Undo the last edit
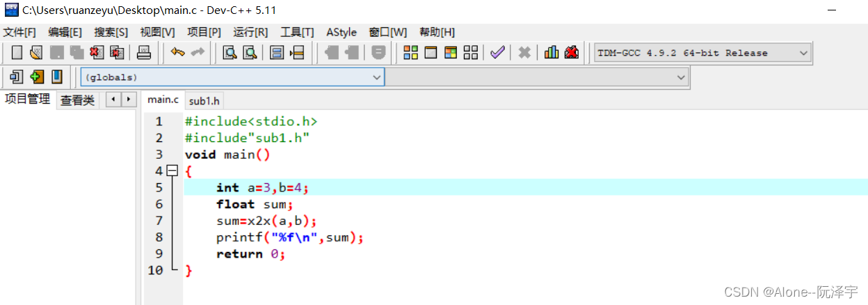Viewport: 868px width, 305px height. point(177,53)
